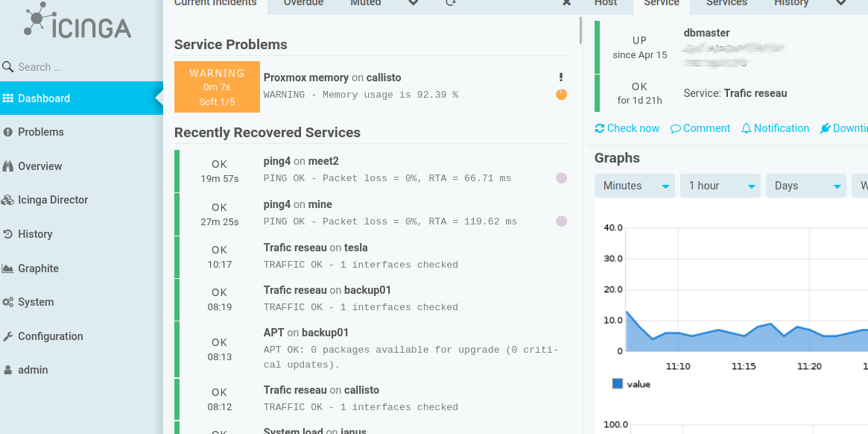Image resolution: width=868 pixels, height=434 pixels.
Task: Click the OK for 1d 21h state
Action: [639, 93]
